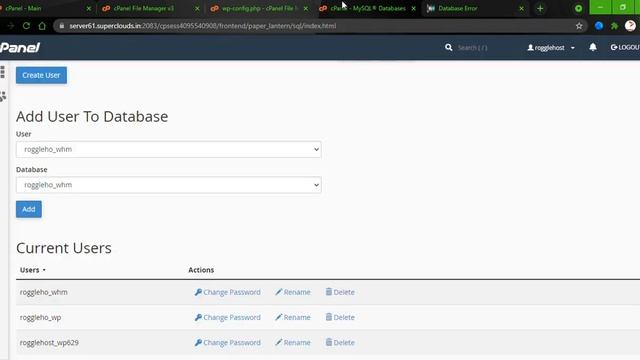Click the search magnifier icon
640x360 pixels.
(449, 48)
